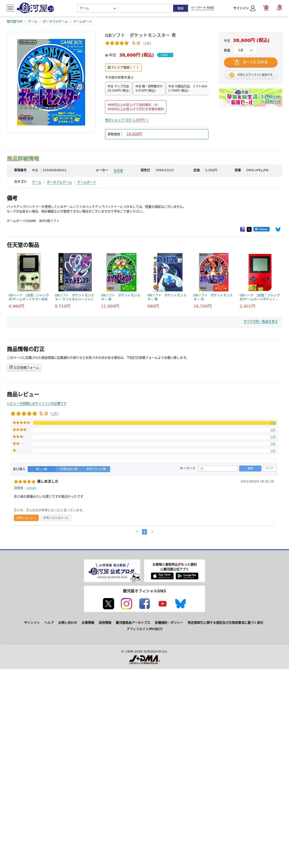Click the 検索 button in the header
The image size is (289, 868).
[x=181, y=8]
